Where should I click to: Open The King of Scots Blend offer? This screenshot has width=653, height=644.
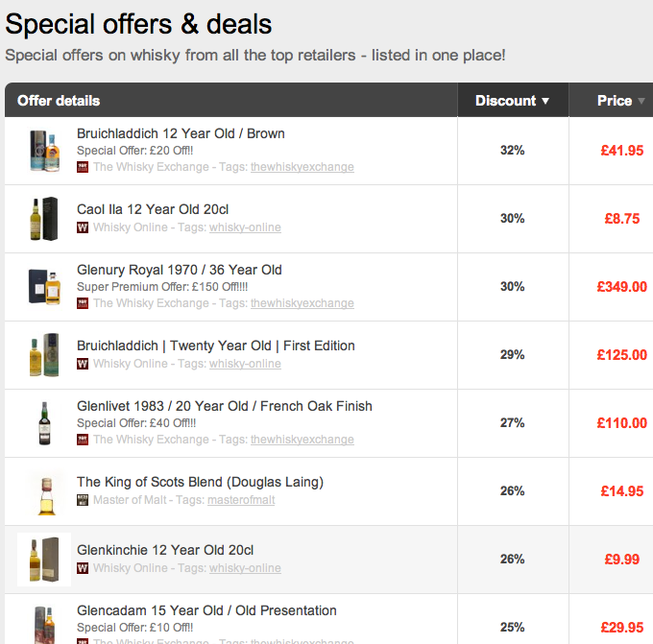[x=201, y=482]
